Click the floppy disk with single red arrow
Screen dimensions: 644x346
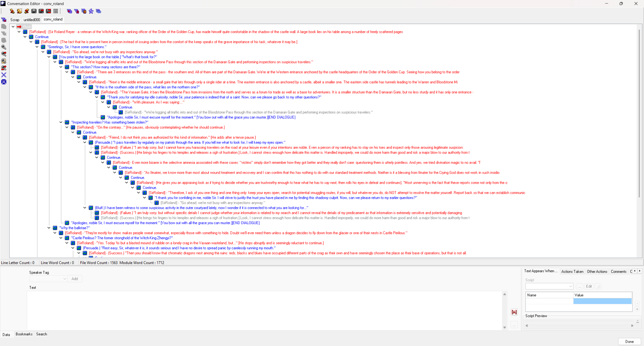41,11
